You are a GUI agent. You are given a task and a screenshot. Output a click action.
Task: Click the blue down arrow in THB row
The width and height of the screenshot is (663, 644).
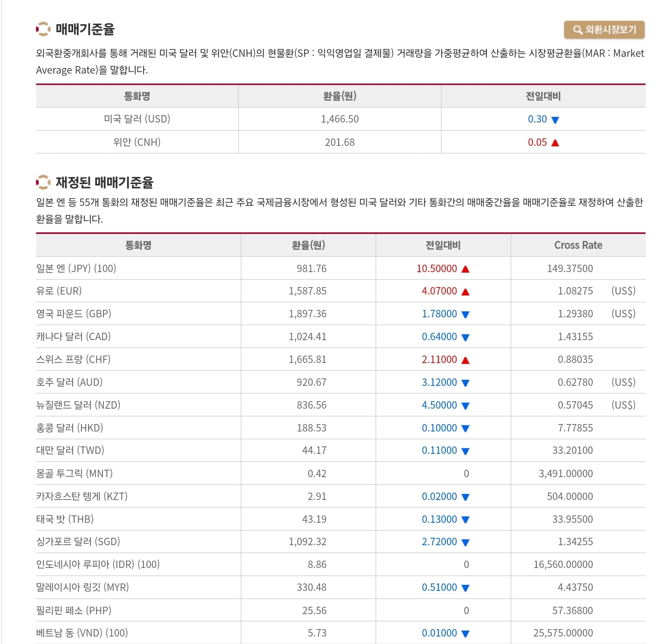465,520
